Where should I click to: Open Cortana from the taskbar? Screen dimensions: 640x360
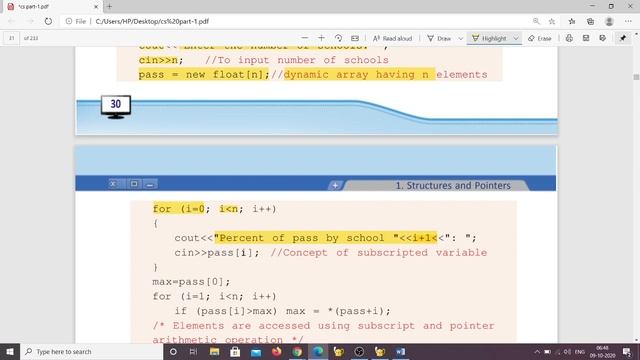173,351
